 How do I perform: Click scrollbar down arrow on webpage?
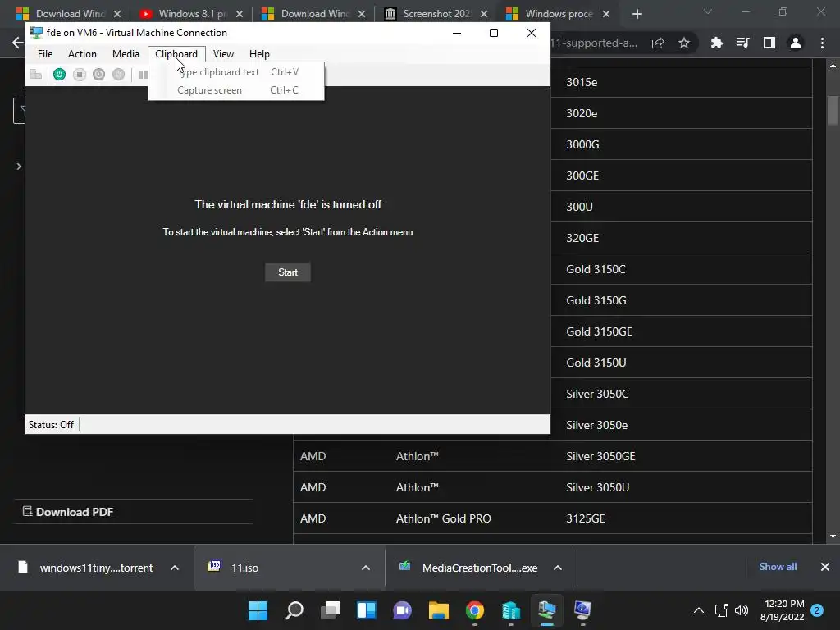point(833,536)
